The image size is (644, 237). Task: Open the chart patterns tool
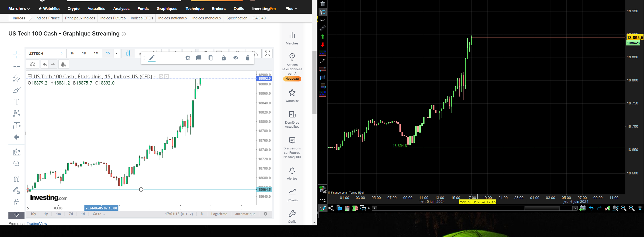point(17,113)
